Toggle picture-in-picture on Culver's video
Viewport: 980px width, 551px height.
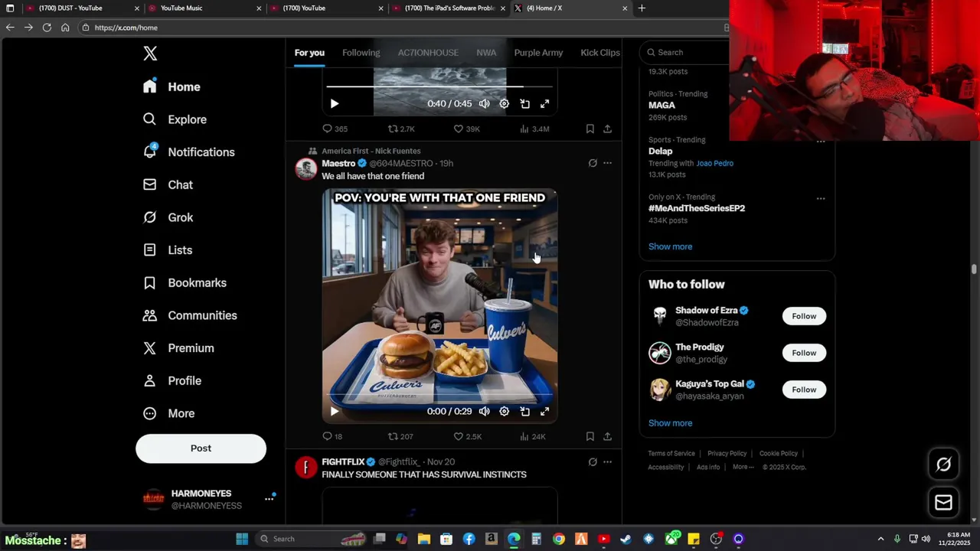[524, 411]
